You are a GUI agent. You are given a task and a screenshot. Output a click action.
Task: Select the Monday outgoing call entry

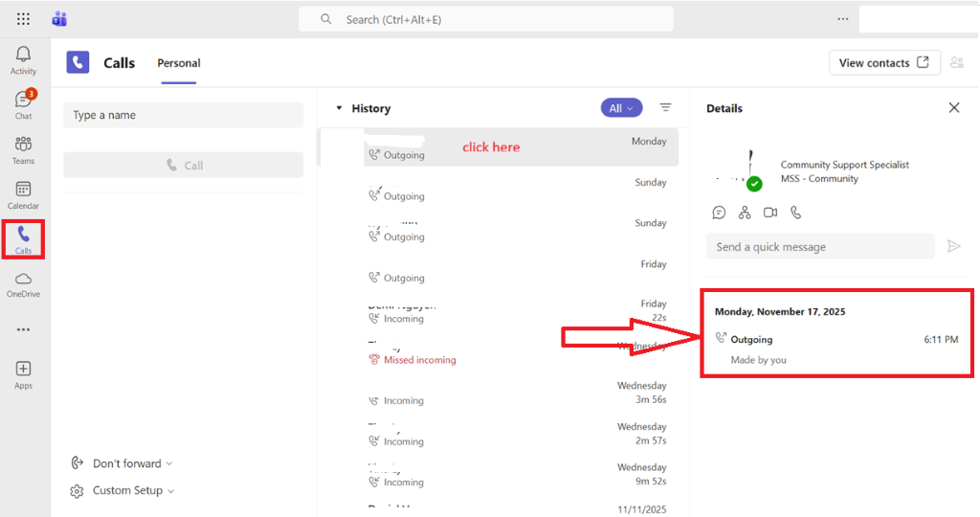click(498, 147)
